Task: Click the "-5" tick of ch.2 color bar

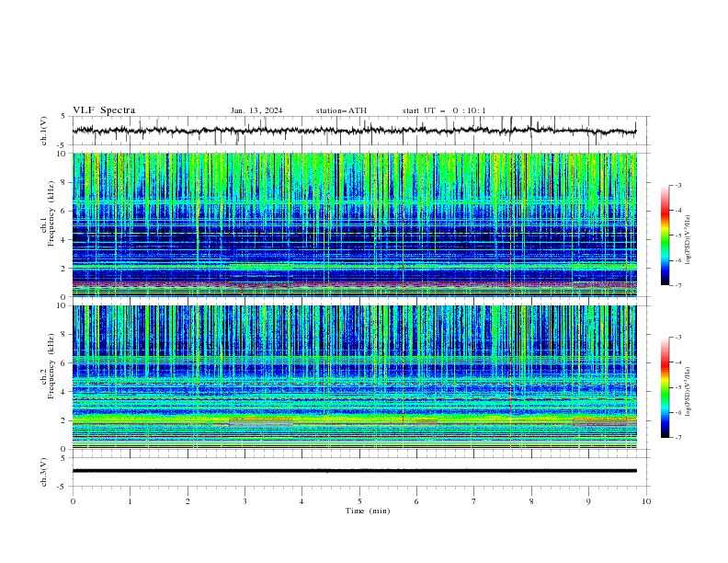Action: 677,387
